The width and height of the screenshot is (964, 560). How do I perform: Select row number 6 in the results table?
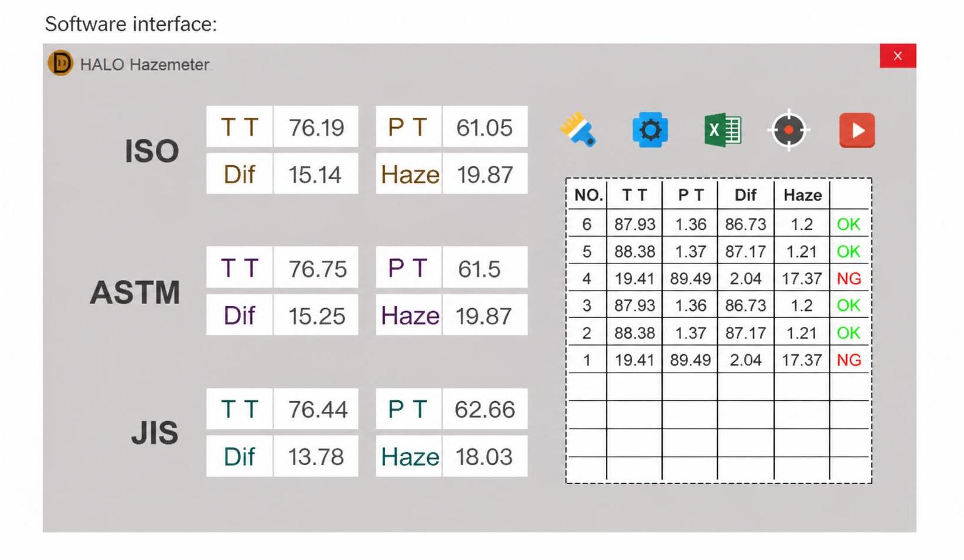pos(718,224)
